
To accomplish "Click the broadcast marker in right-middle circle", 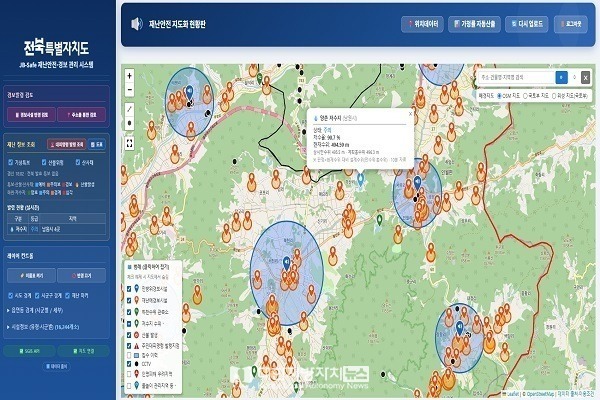I will 417,183.
